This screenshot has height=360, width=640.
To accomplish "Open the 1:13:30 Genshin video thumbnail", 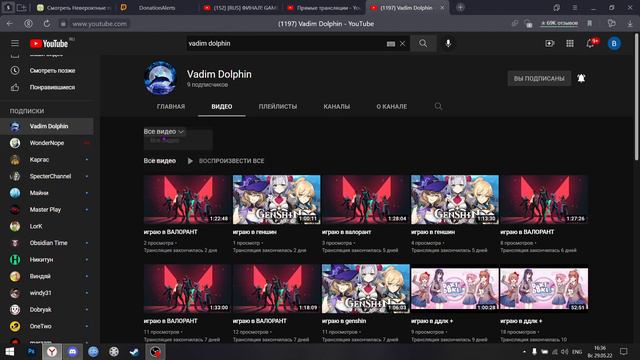I will [455, 200].
